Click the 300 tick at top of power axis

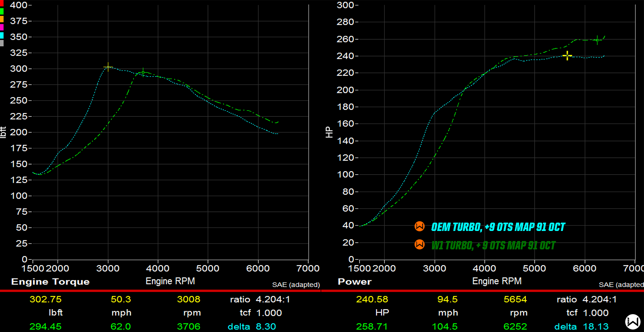point(345,5)
